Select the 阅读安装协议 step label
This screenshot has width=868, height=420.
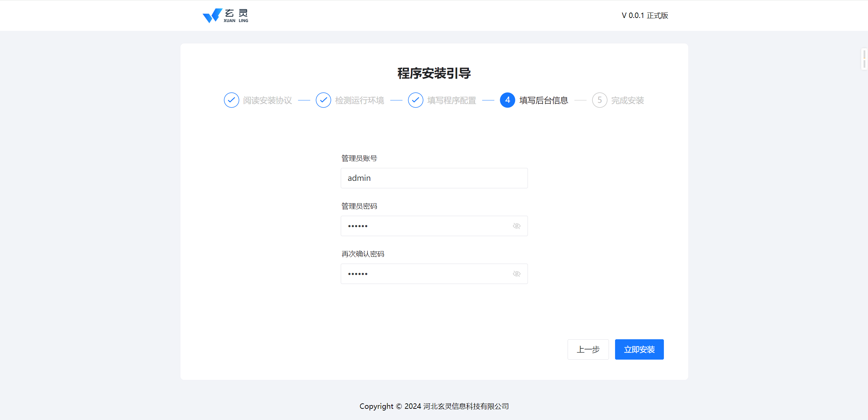(x=267, y=100)
